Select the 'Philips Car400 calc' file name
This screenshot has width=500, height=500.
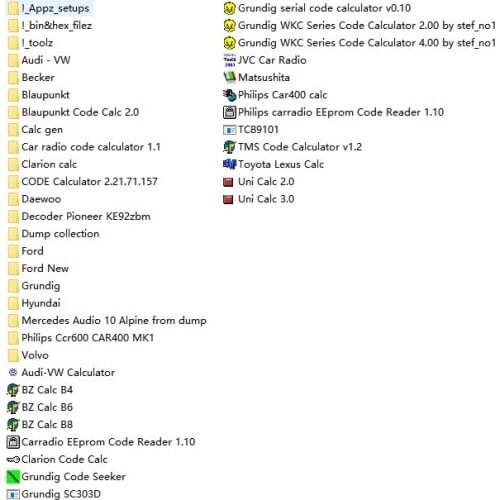pyautogui.click(x=283, y=95)
